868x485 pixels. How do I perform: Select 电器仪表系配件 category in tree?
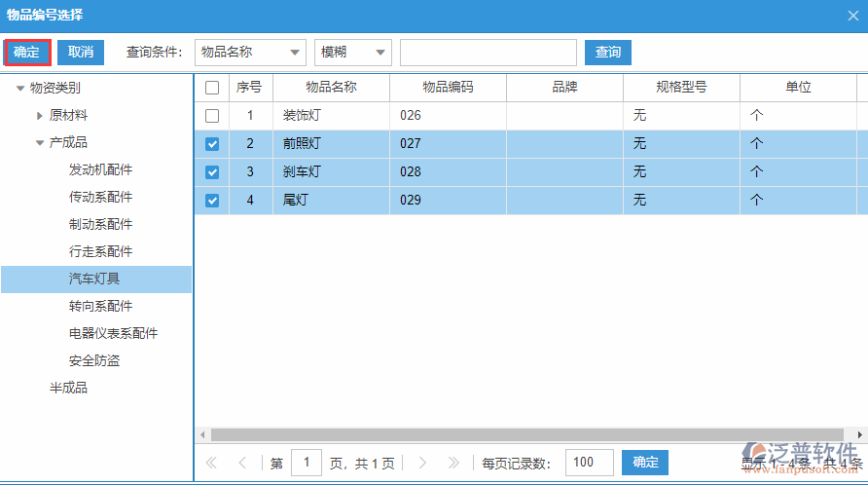point(114,333)
